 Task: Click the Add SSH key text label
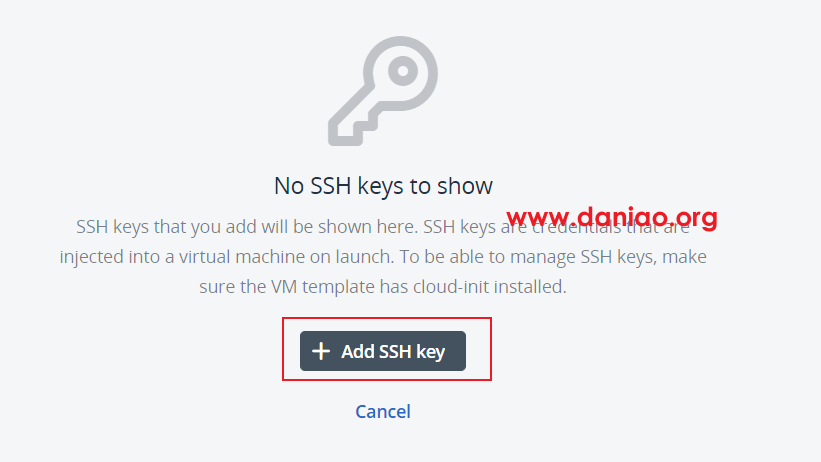(x=393, y=351)
